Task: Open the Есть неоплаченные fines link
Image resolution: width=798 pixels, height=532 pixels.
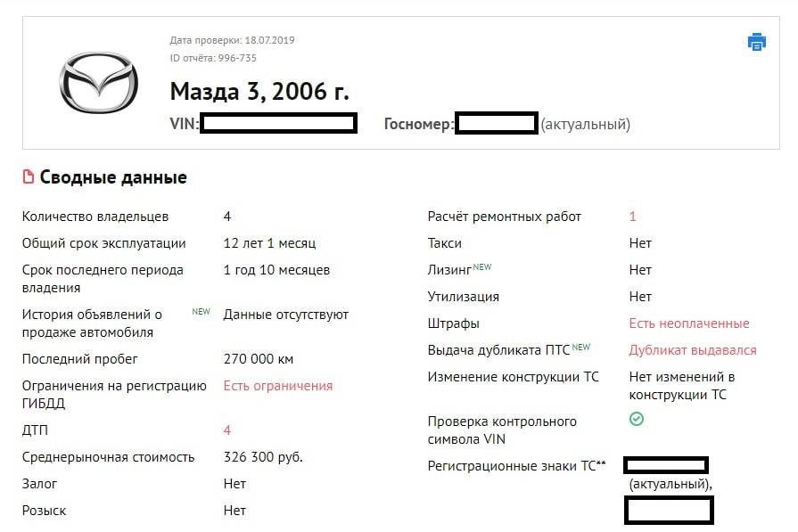Action: 689,323
